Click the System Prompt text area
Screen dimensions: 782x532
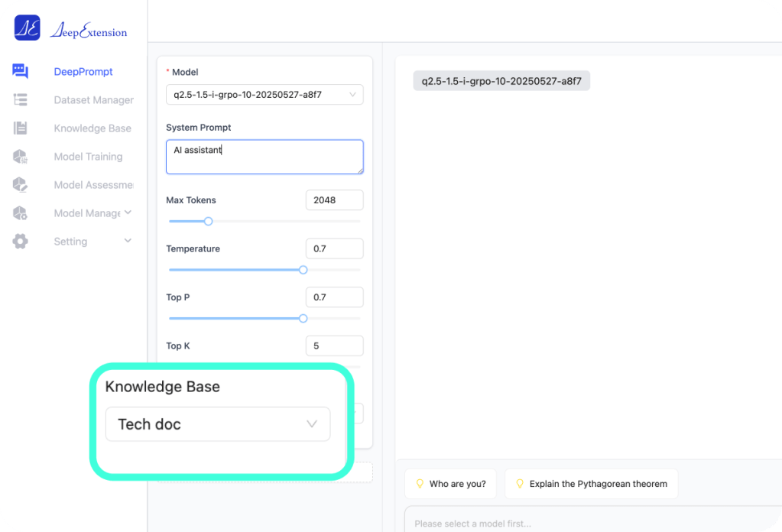click(x=264, y=157)
